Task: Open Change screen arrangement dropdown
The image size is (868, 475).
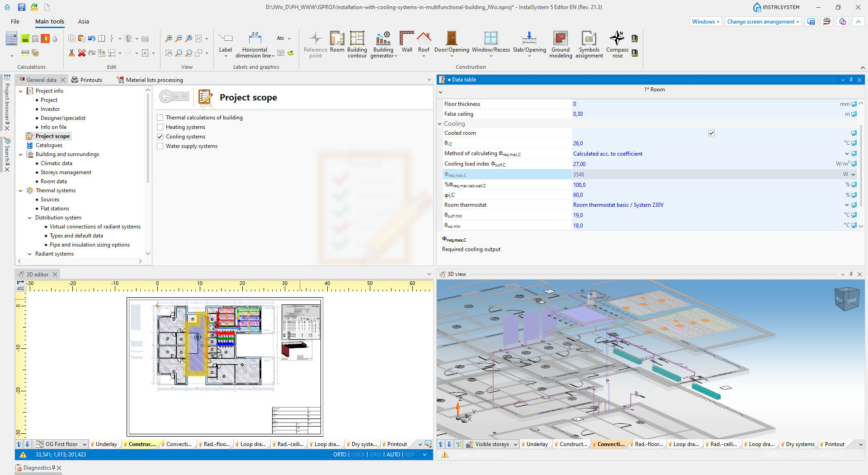Action: point(763,22)
